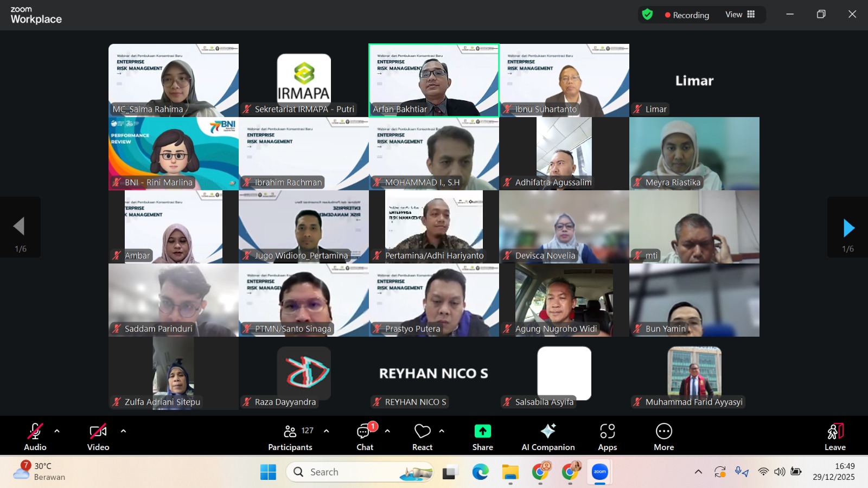Screen dimensions: 868x488
Task: Expand audio settings arrow
Action: click(57, 431)
